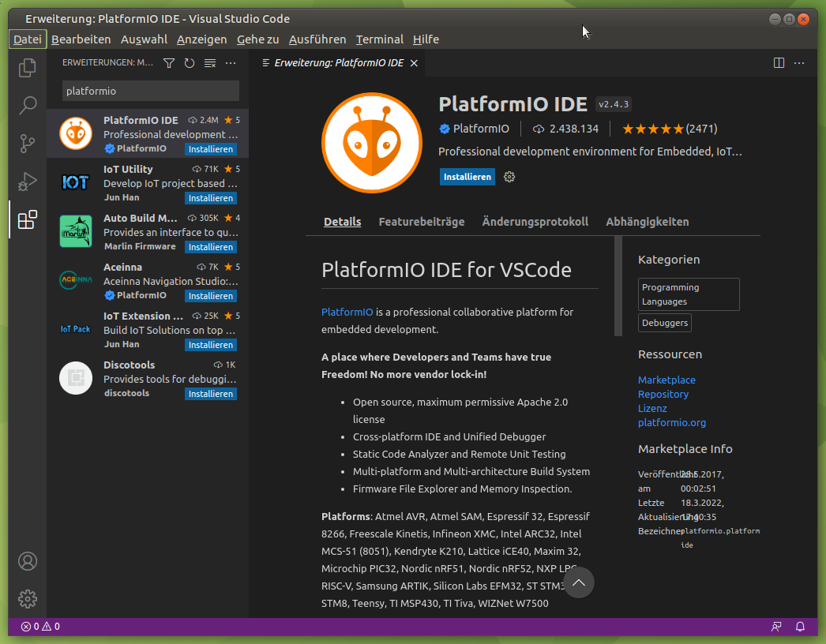Open the Repository resource link
Viewport: 826px width, 644px height.
pos(663,394)
